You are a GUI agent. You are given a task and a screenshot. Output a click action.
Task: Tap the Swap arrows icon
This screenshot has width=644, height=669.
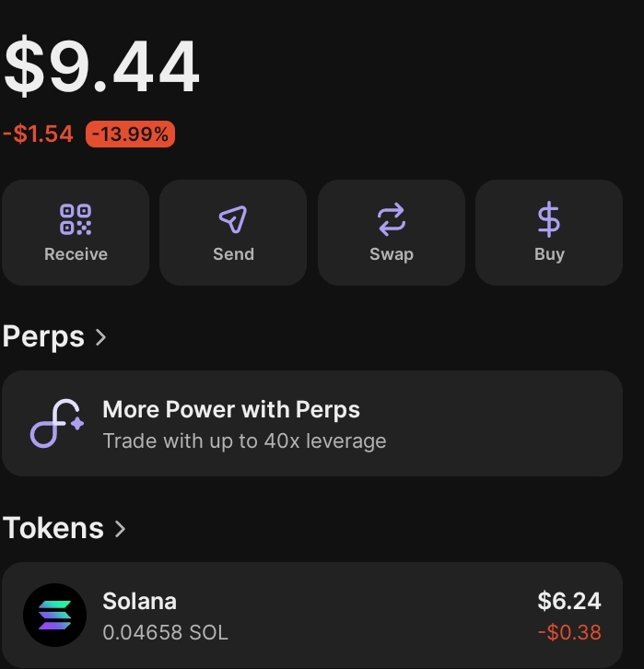[x=391, y=218]
